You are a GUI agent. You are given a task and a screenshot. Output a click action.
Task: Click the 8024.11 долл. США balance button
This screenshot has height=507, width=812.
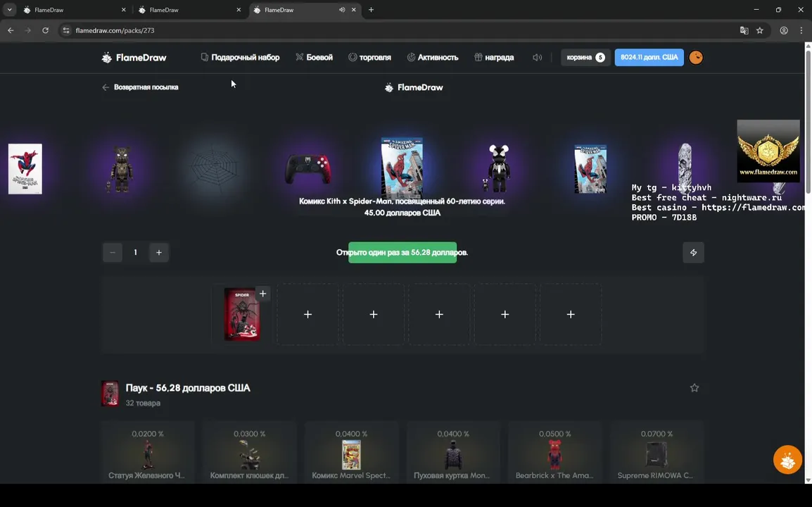(649, 58)
